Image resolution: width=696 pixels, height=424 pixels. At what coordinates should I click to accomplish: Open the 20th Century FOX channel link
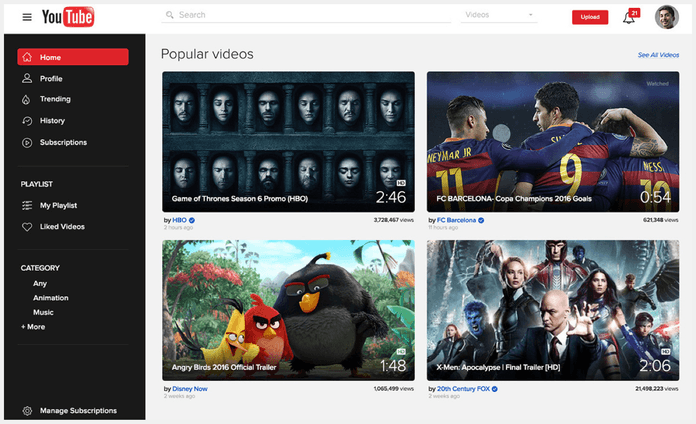(463, 389)
